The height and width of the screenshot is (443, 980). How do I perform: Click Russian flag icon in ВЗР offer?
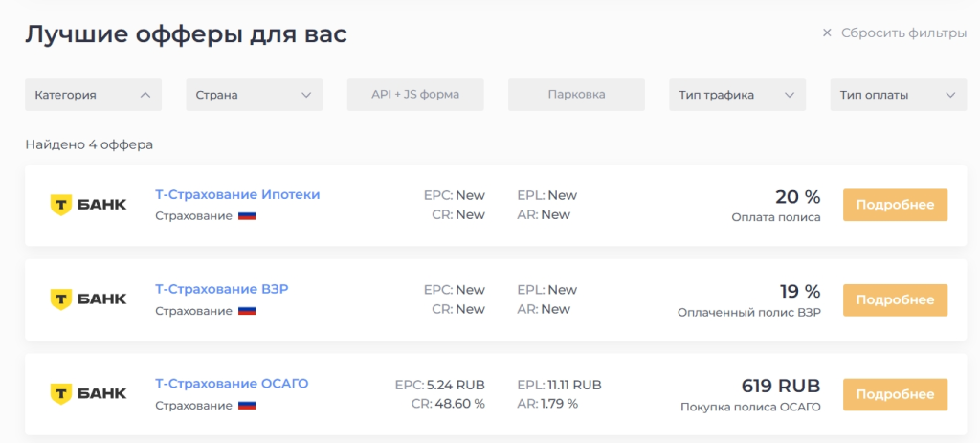point(247,311)
